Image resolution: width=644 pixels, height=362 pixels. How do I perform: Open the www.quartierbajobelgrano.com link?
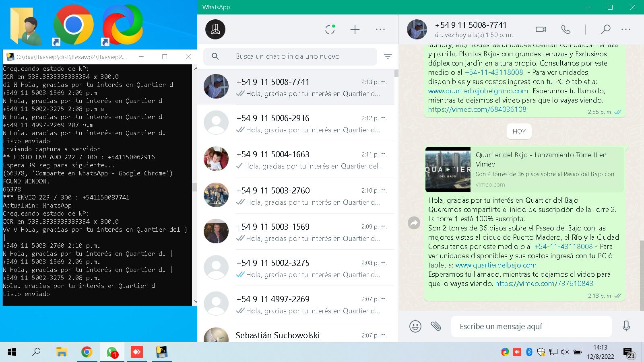(478, 91)
